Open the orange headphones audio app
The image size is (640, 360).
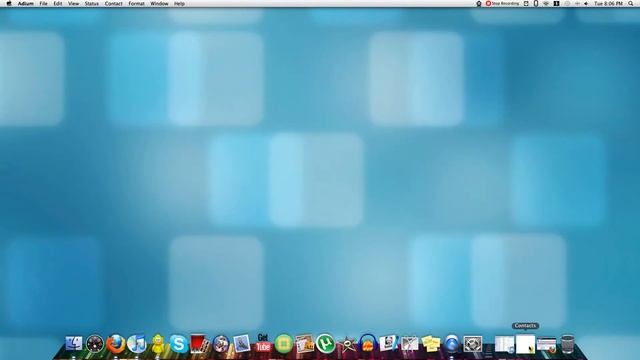tap(368, 344)
